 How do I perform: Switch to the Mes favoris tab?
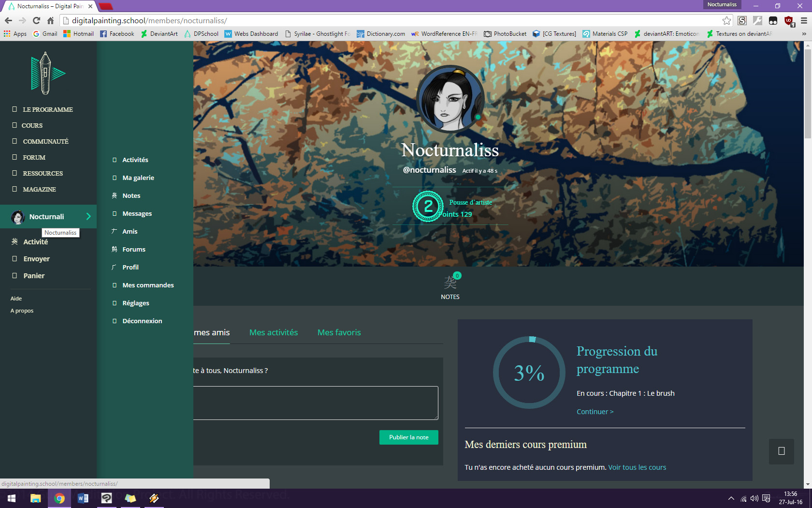pos(339,332)
